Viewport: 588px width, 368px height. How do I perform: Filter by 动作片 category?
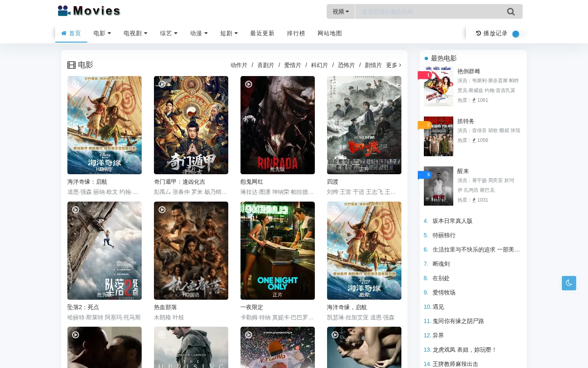[x=239, y=65]
